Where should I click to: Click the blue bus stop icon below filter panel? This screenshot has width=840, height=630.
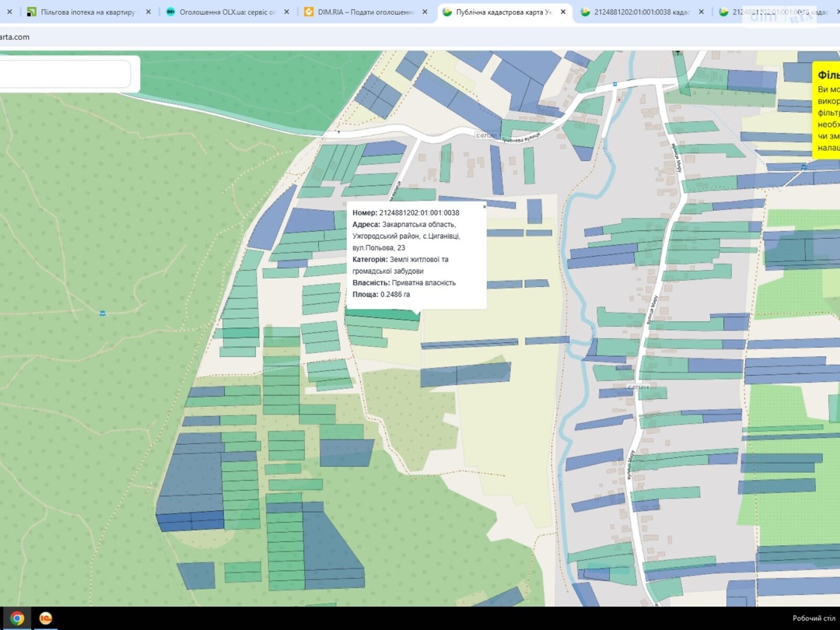tap(804, 167)
